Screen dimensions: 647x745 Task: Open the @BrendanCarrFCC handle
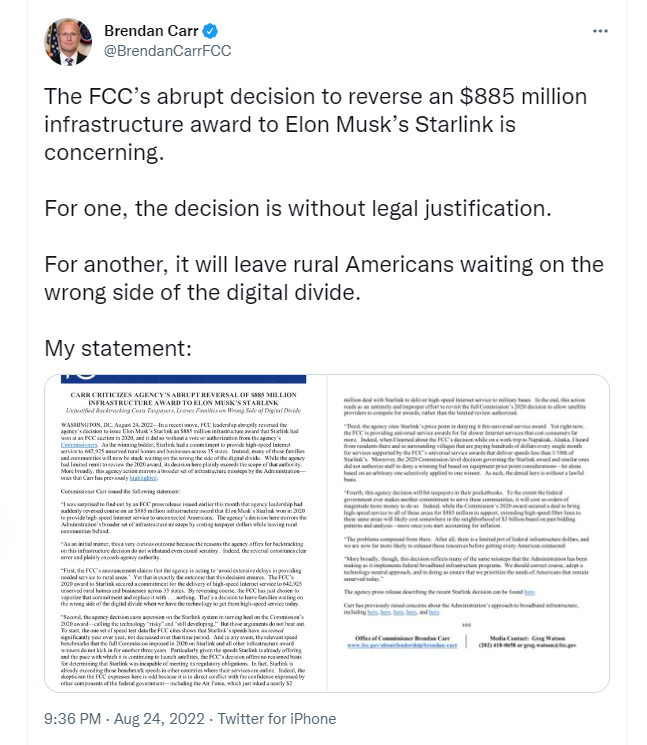[167, 51]
